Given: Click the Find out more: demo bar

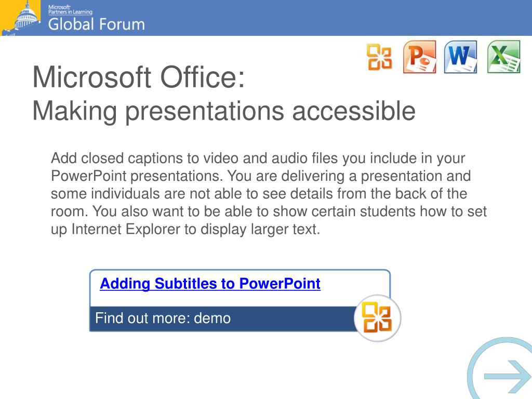Looking at the screenshot, I should point(222,318).
